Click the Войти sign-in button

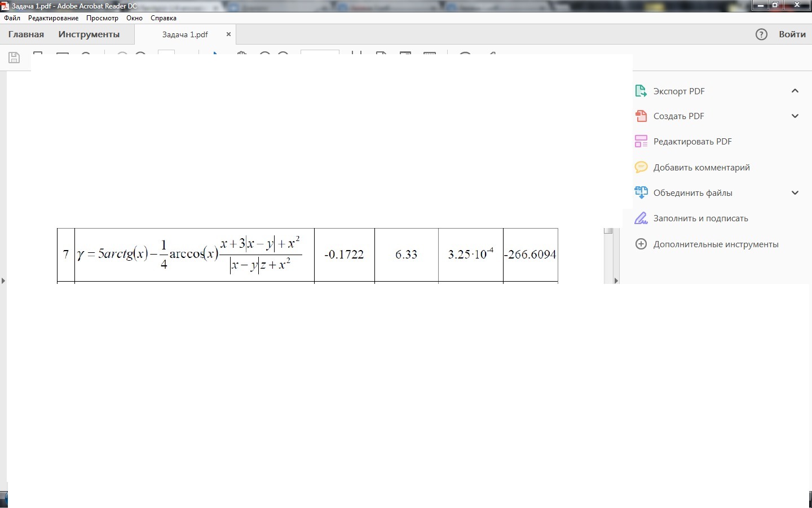[x=792, y=34]
